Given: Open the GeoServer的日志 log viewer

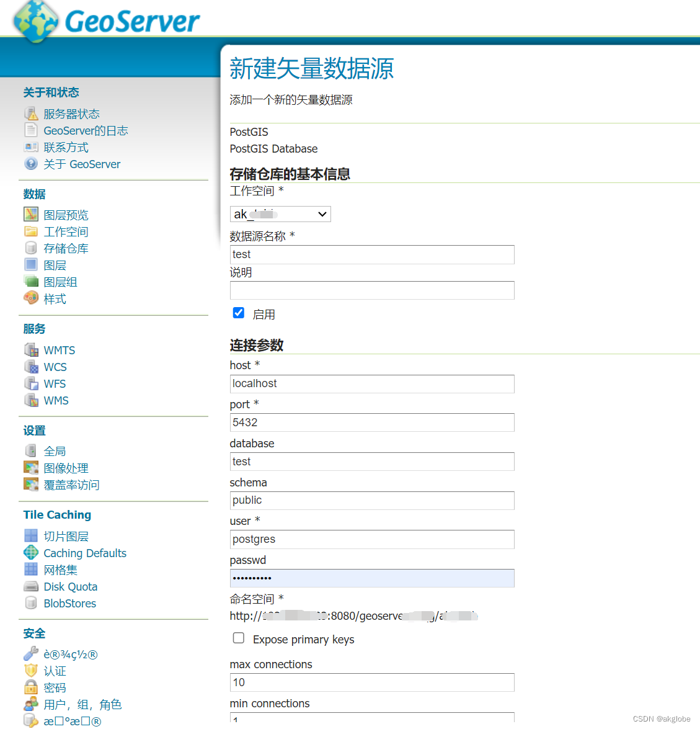Looking at the screenshot, I should 86,130.
